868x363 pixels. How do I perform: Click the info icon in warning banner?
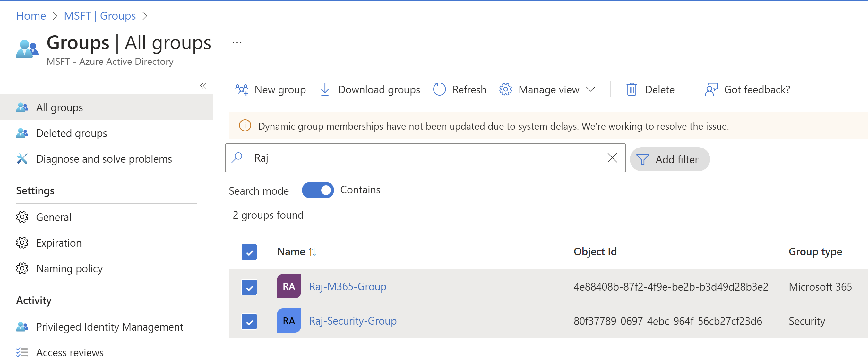tap(245, 126)
